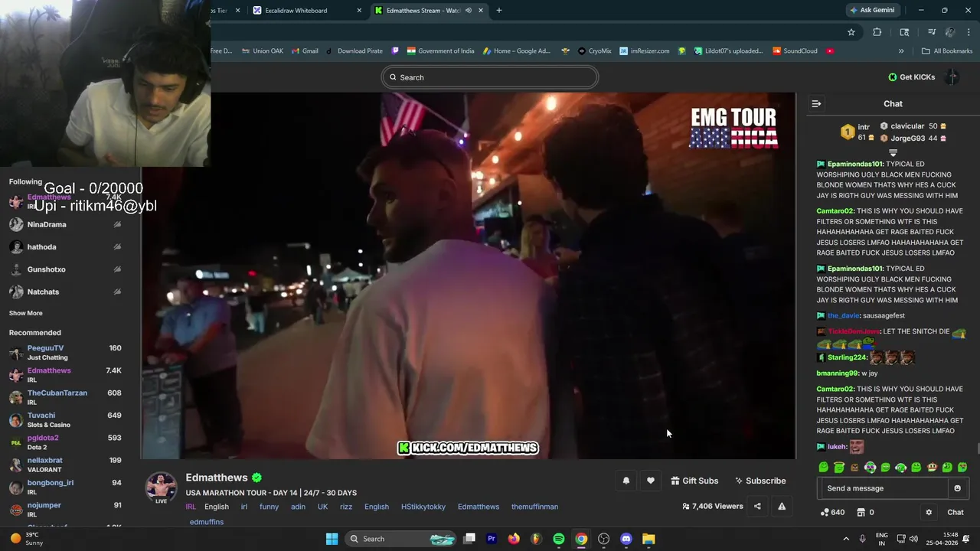Open the Kick user avatar menu

click(952, 77)
